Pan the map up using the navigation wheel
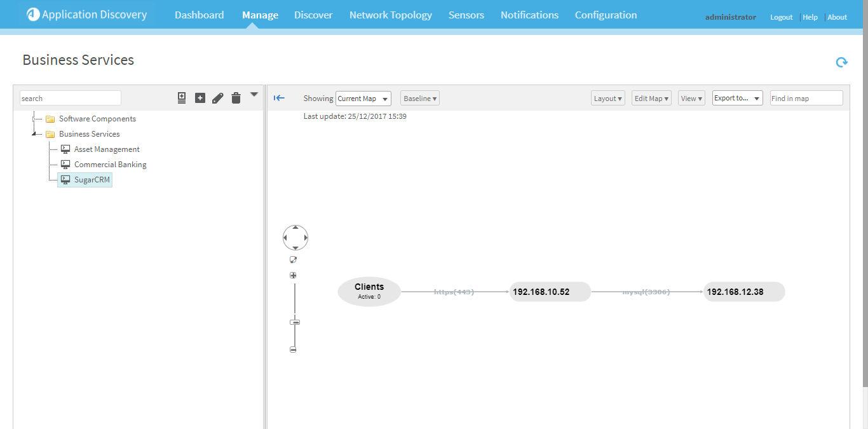The width and height of the screenshot is (868, 429). (295, 228)
